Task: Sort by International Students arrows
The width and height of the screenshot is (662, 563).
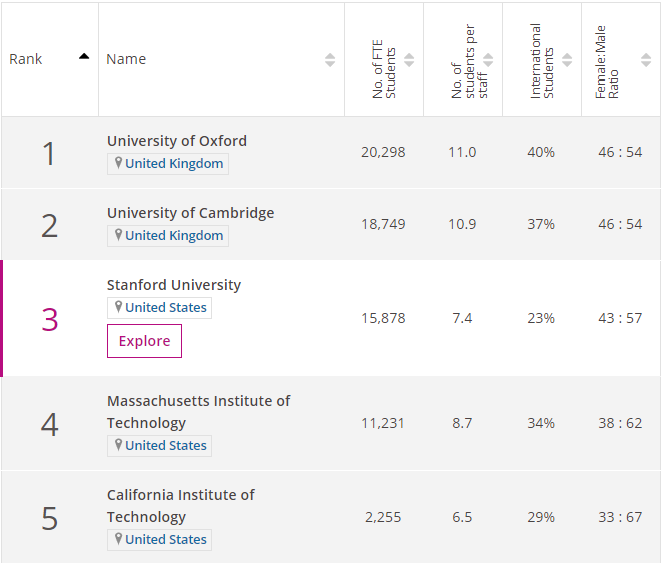Action: pyautogui.click(x=567, y=60)
